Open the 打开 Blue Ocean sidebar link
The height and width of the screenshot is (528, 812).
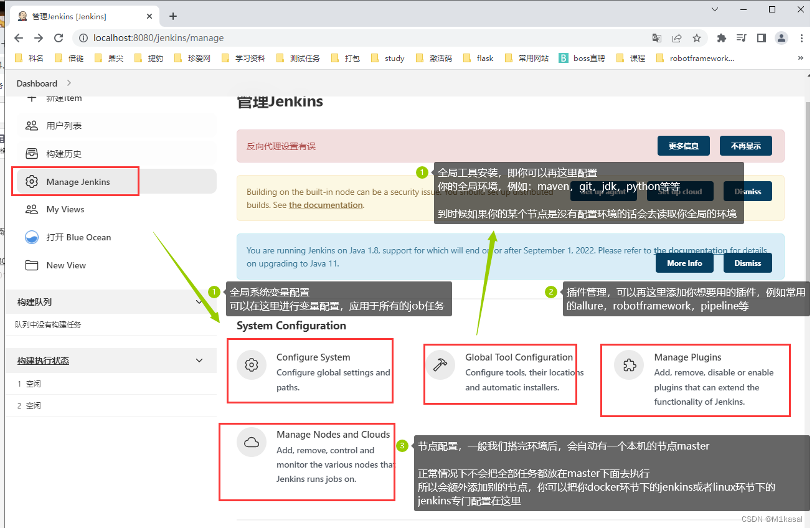[116, 237]
